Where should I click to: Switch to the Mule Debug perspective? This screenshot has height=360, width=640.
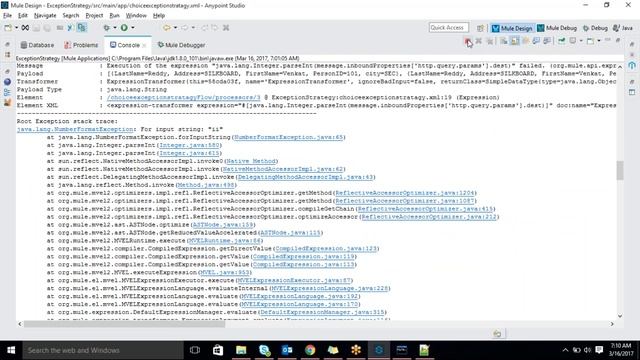[557, 28]
